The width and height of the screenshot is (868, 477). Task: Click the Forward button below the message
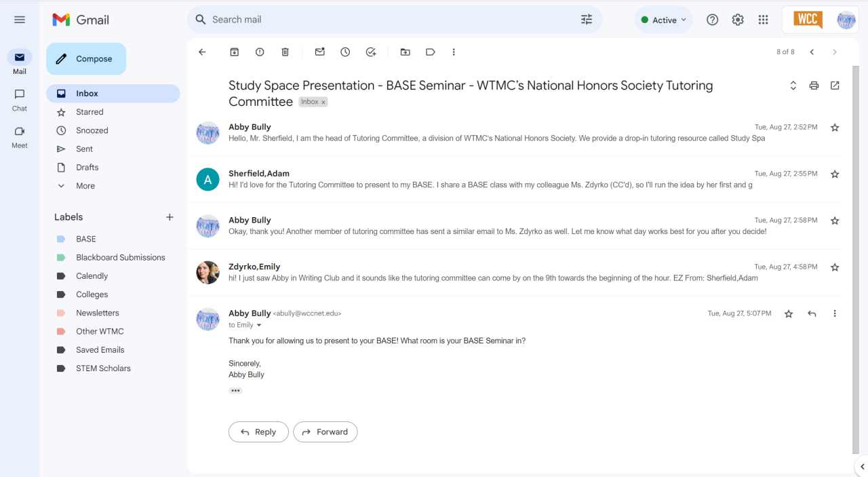325,432
